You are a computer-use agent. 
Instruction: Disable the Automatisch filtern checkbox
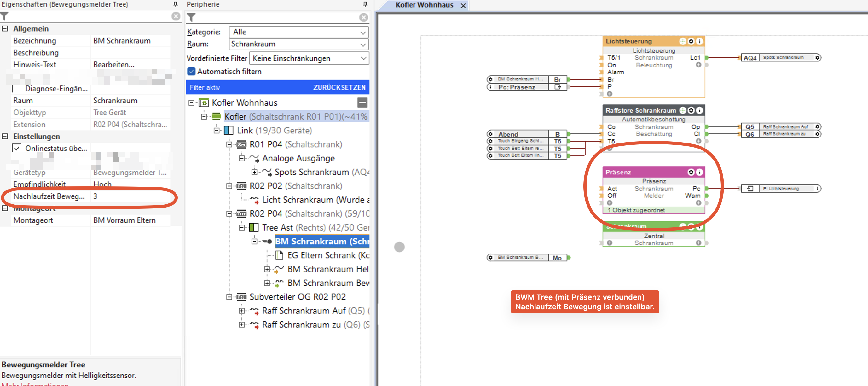(191, 72)
